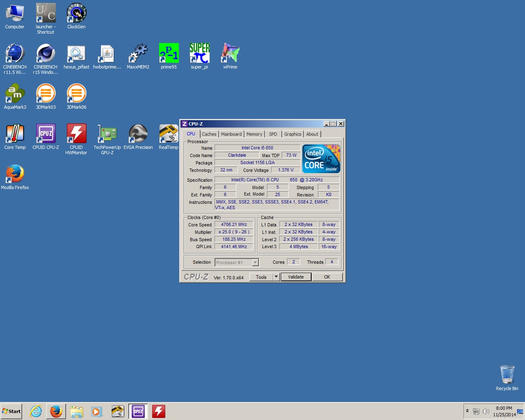This screenshot has width=525, height=420.
Task: Switch to the SPD tab
Action: tap(273, 134)
